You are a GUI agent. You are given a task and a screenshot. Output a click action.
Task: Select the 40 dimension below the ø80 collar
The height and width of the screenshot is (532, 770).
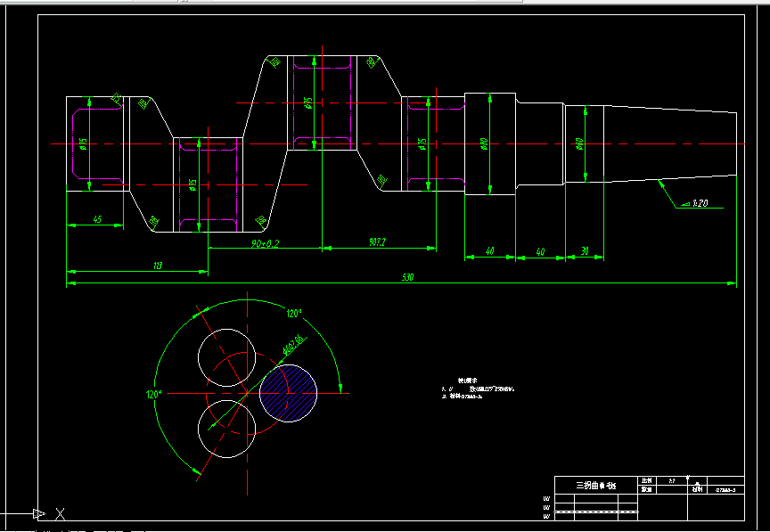coord(489,251)
